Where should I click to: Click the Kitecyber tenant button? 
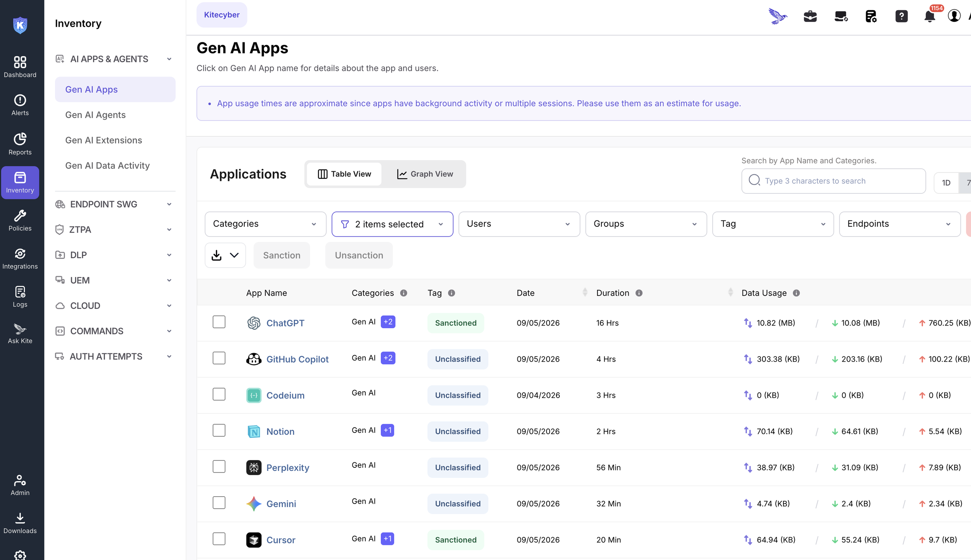[x=222, y=15]
